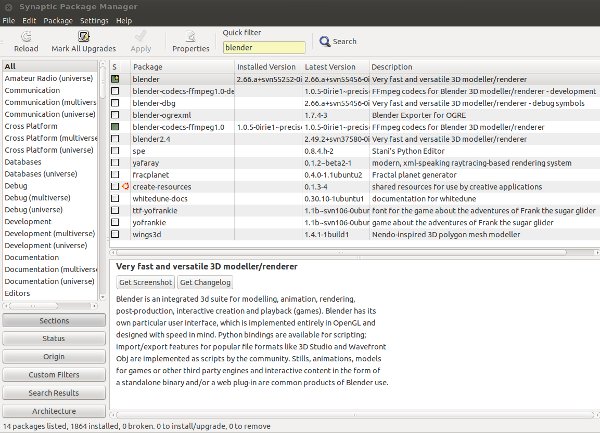The width and height of the screenshot is (600, 433).
Task: Click the Mark All Upgrades icon
Action: 83,36
